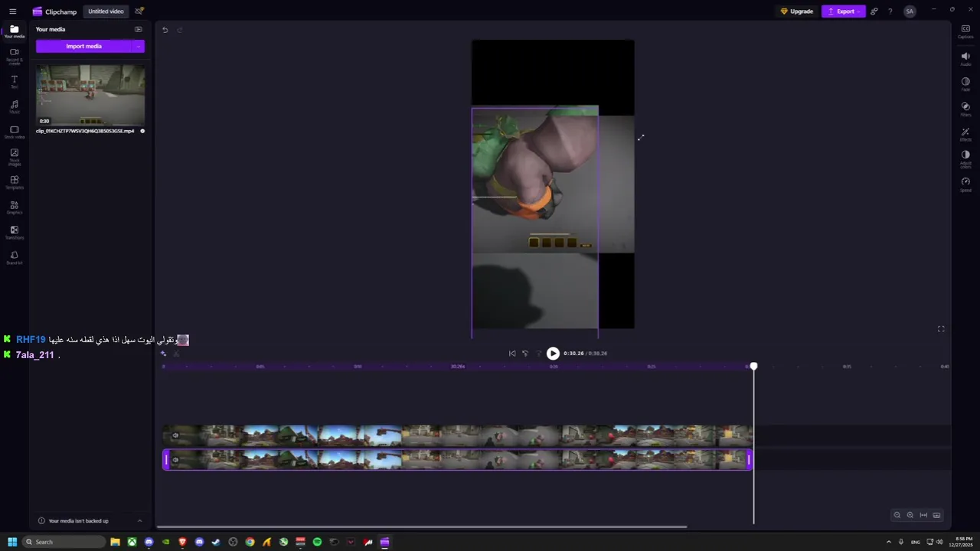Viewport: 980px width, 551px height.
Task: Open the Stock images tab
Action: click(x=14, y=158)
